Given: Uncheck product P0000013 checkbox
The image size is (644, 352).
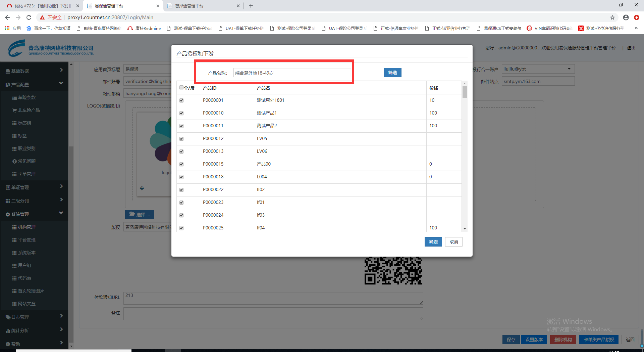Looking at the screenshot, I should [181, 151].
